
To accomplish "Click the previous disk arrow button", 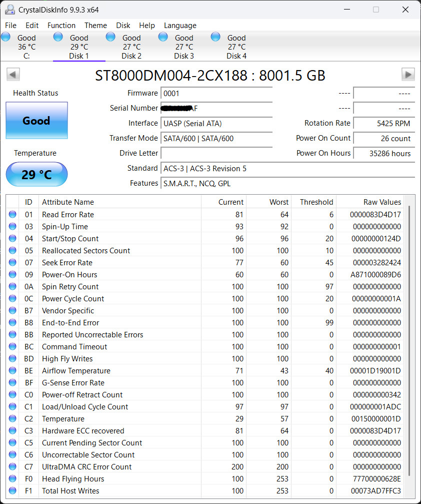I will [13, 75].
